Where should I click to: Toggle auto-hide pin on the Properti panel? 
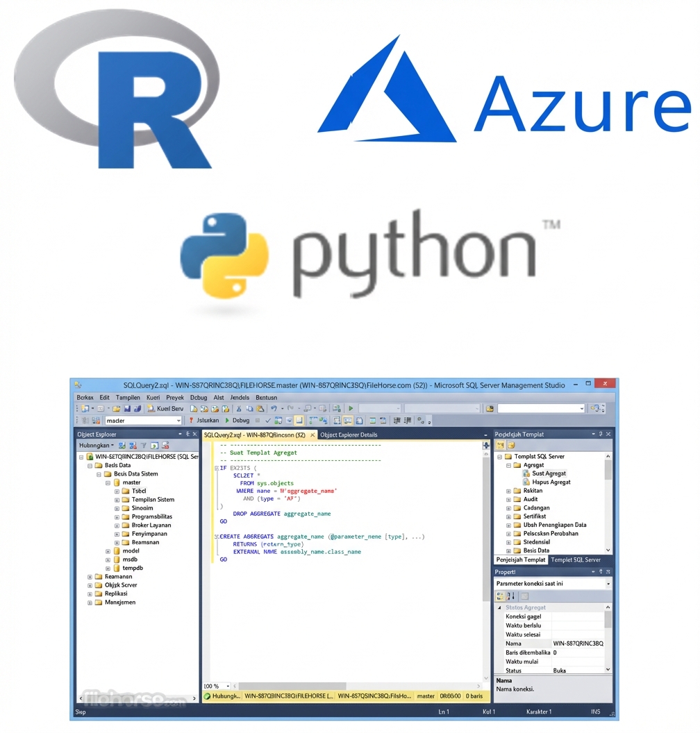click(x=601, y=572)
